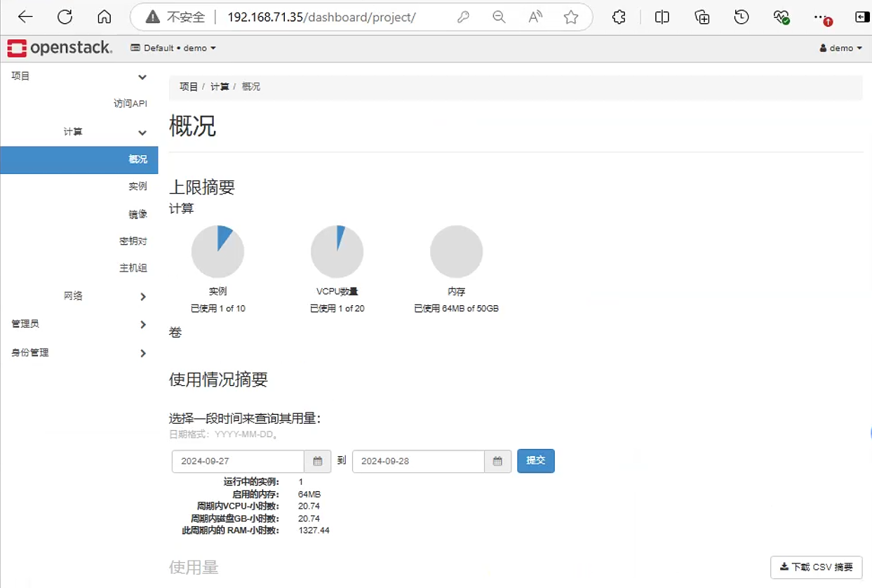Open the start date calendar picker

tap(318, 461)
